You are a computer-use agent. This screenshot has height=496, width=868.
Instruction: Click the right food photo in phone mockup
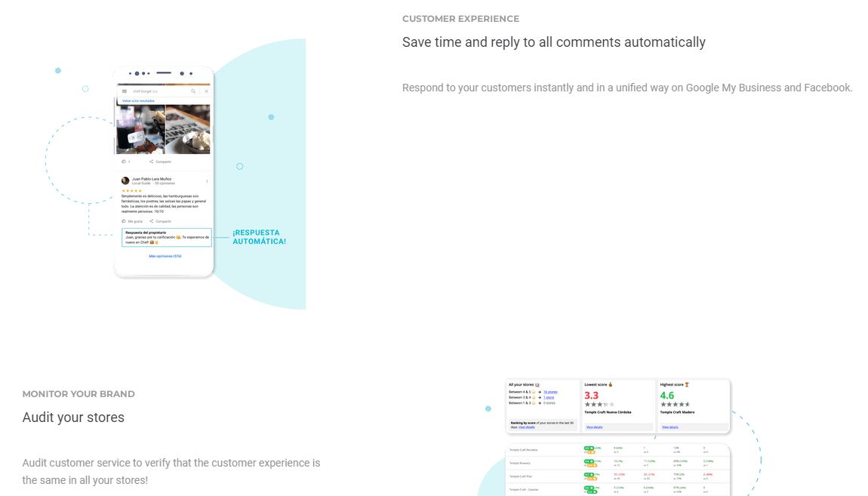[x=188, y=130]
